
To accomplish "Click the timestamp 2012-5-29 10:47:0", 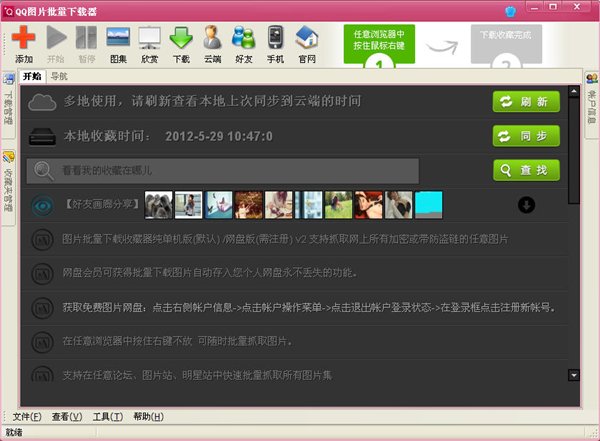I will tap(219, 136).
